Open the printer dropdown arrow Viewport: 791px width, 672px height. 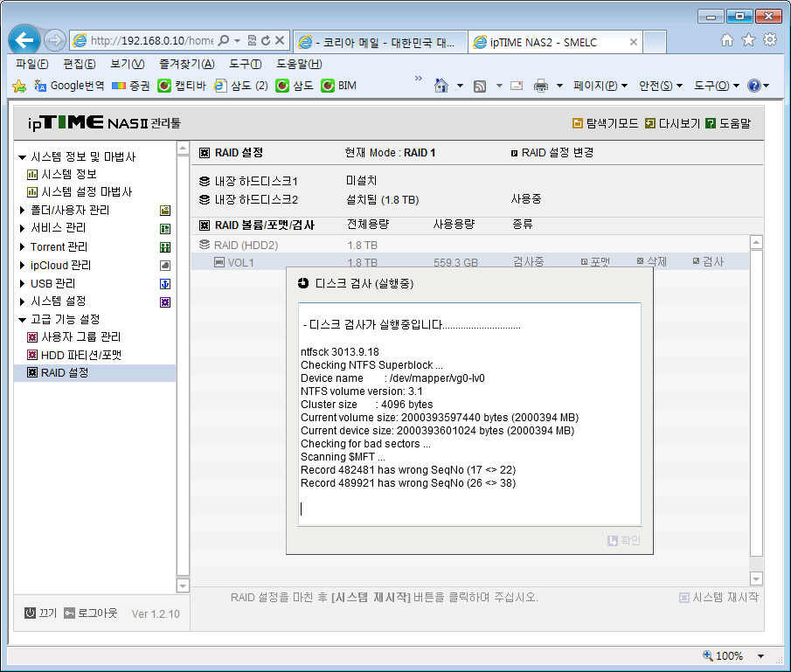[559, 86]
